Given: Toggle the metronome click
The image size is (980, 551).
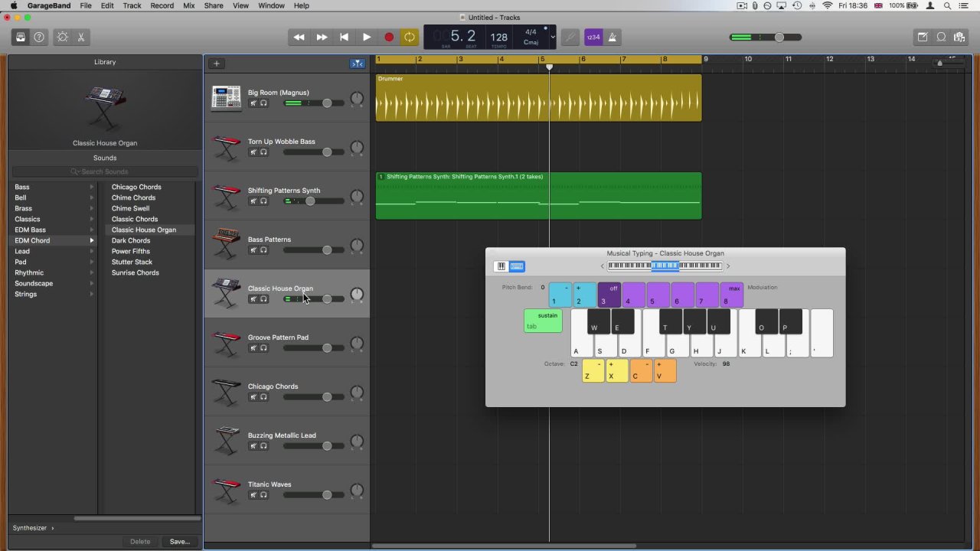Looking at the screenshot, I should click(612, 37).
